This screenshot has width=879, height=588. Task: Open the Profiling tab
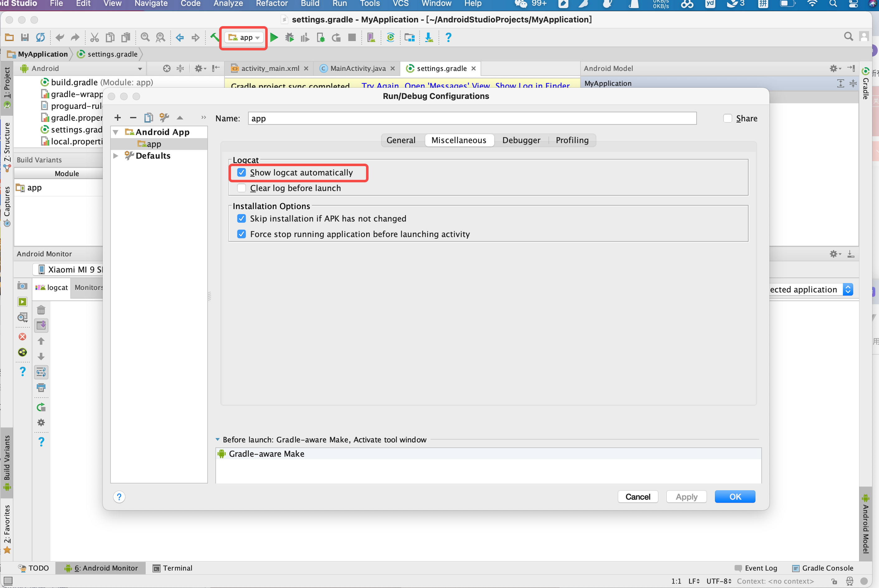(572, 140)
